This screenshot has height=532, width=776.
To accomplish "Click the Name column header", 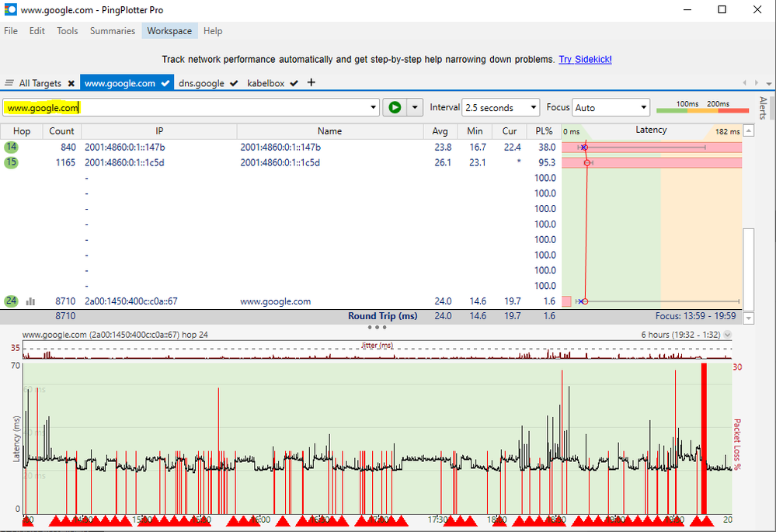I will [x=329, y=131].
